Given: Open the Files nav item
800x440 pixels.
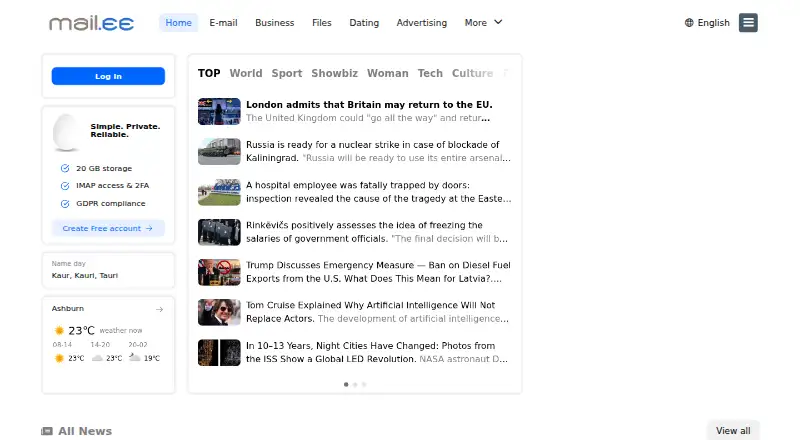Looking at the screenshot, I should tap(321, 22).
